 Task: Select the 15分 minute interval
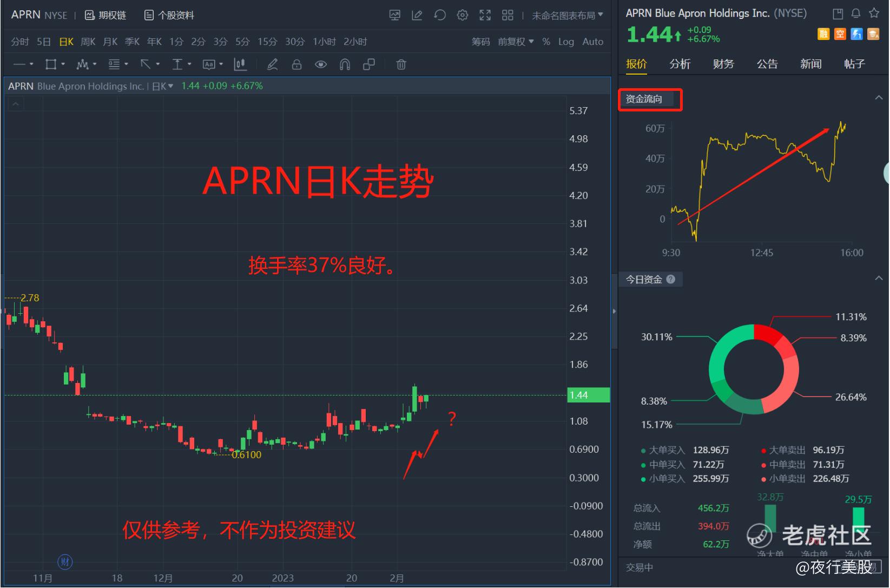[x=267, y=42]
